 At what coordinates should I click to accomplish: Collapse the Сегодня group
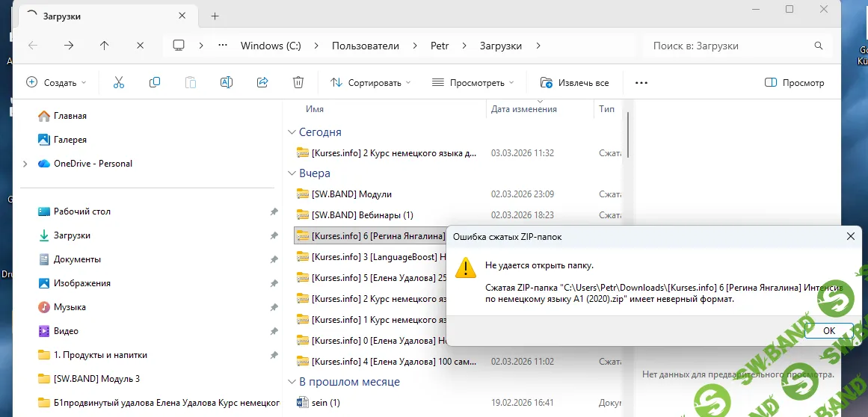pyautogui.click(x=292, y=132)
